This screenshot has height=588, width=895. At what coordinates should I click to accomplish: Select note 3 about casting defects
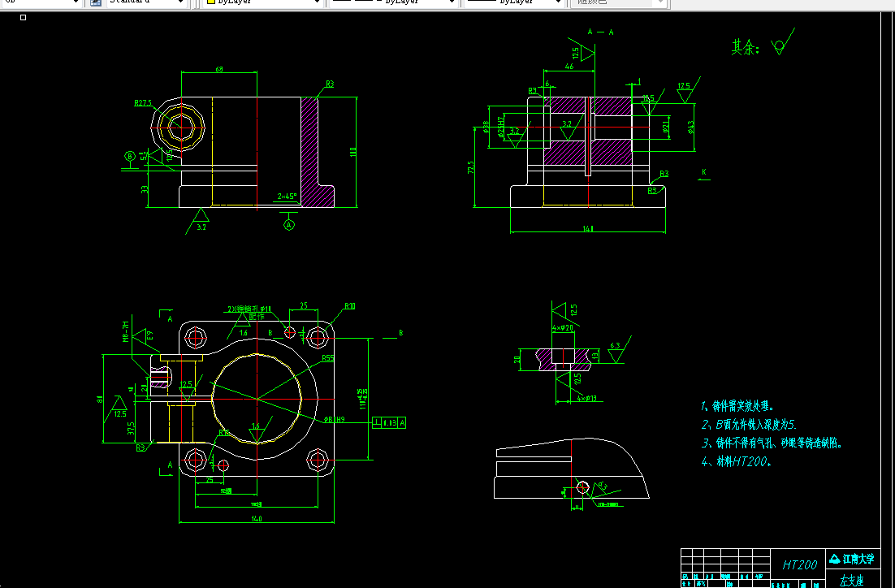[772, 443]
